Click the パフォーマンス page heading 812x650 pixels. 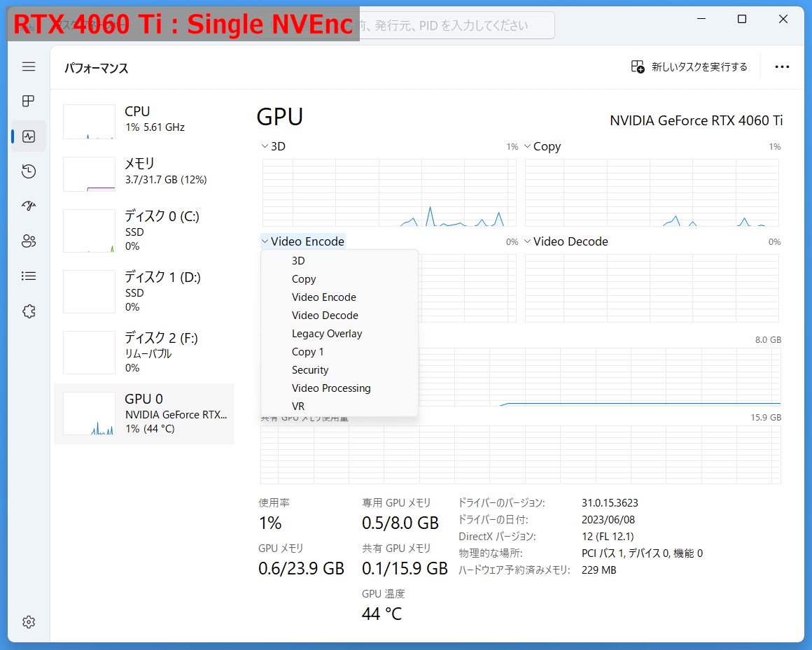pos(97,69)
